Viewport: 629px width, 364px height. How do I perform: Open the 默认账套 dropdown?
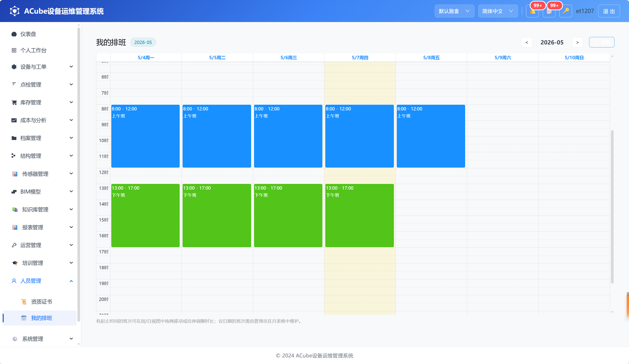pyautogui.click(x=454, y=11)
